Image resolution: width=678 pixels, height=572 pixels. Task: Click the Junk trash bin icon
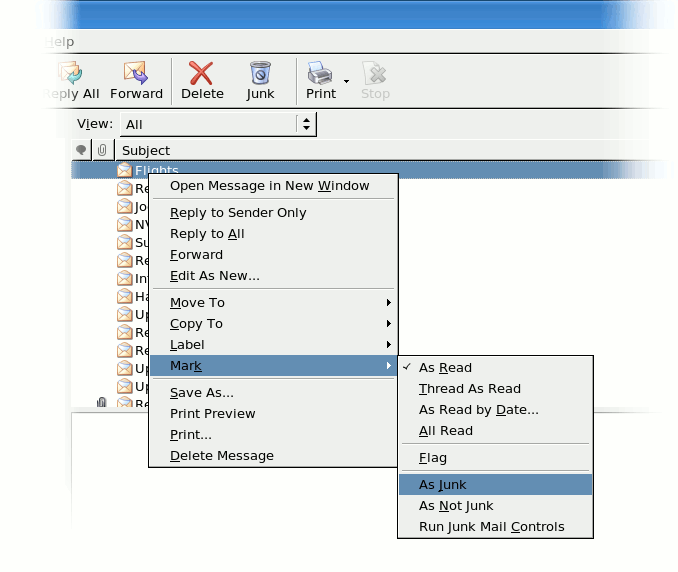[260, 74]
